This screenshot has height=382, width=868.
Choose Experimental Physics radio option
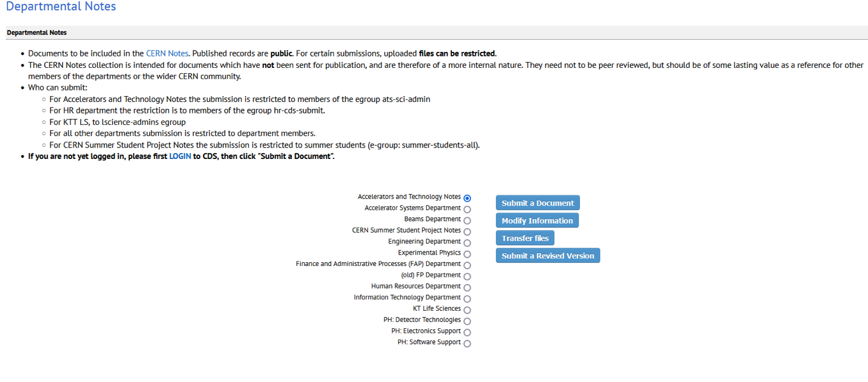pyautogui.click(x=467, y=254)
